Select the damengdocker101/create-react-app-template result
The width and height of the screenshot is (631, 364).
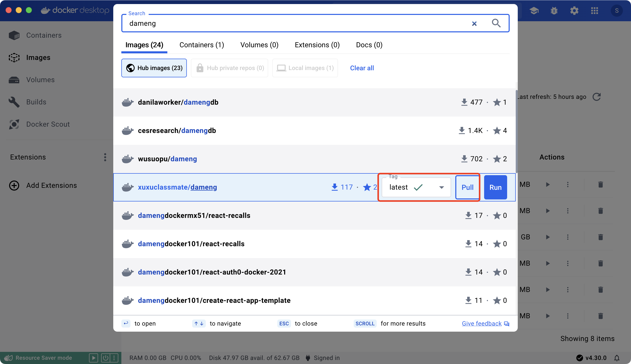[314, 300]
